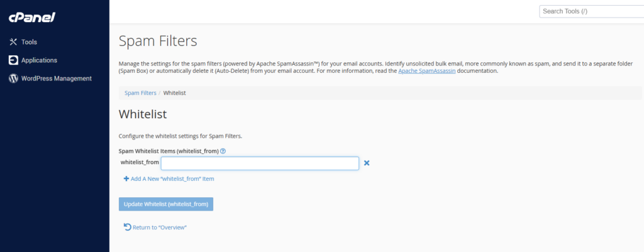The image size is (644, 252).
Task: Open the Tools menu label
Action: 29,42
